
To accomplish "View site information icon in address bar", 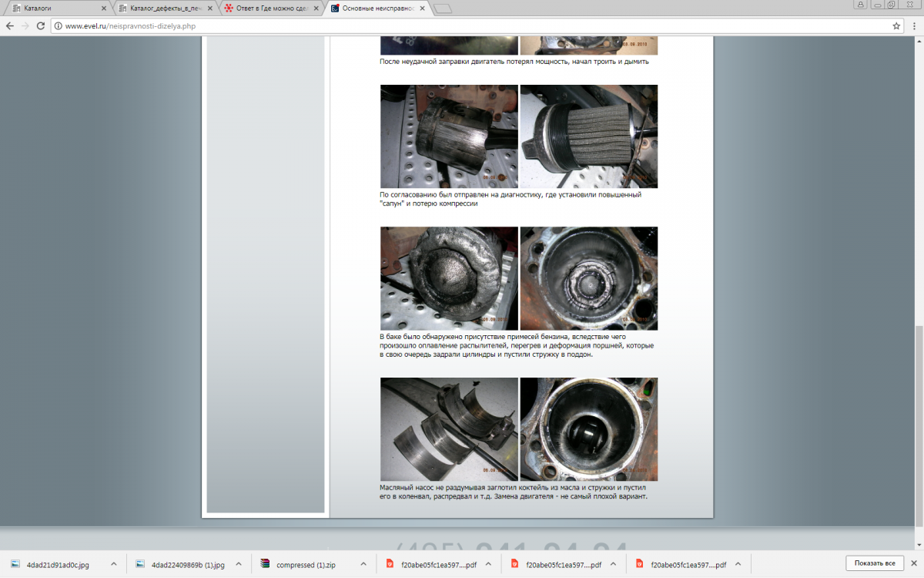I will coord(59,25).
